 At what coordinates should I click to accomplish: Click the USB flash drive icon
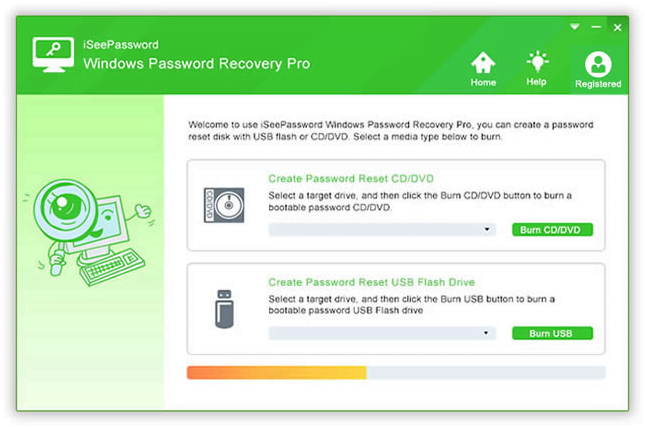(x=224, y=309)
